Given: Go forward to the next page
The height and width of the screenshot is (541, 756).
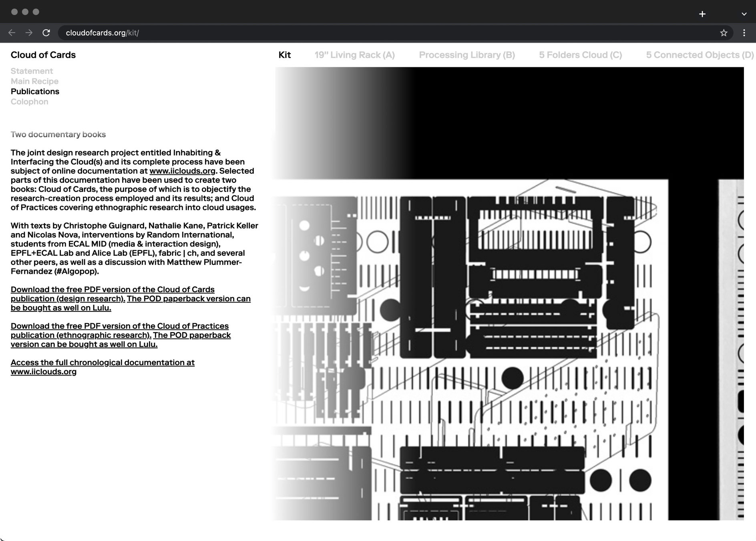Looking at the screenshot, I should (29, 33).
